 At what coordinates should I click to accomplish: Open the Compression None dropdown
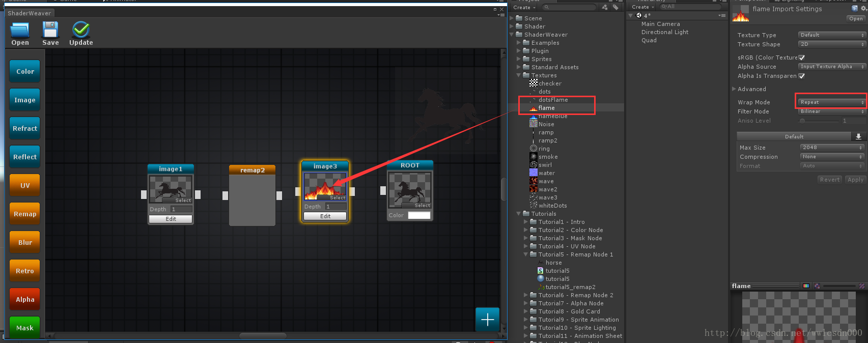832,157
